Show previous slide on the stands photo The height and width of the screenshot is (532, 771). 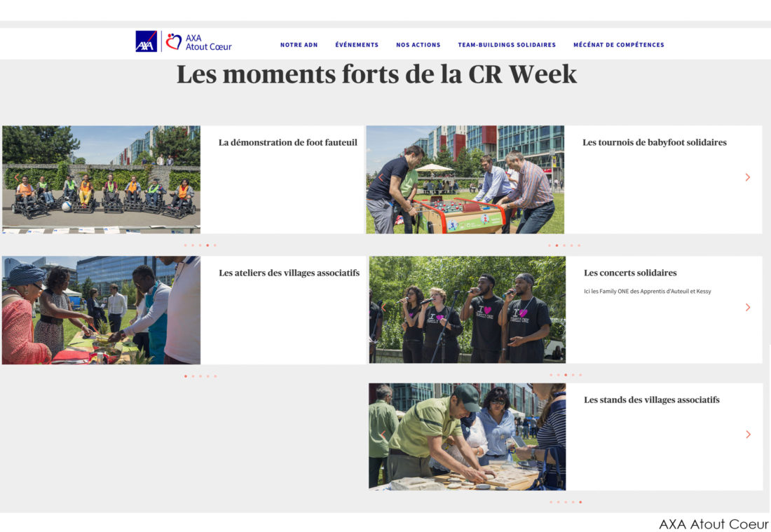coord(383,435)
